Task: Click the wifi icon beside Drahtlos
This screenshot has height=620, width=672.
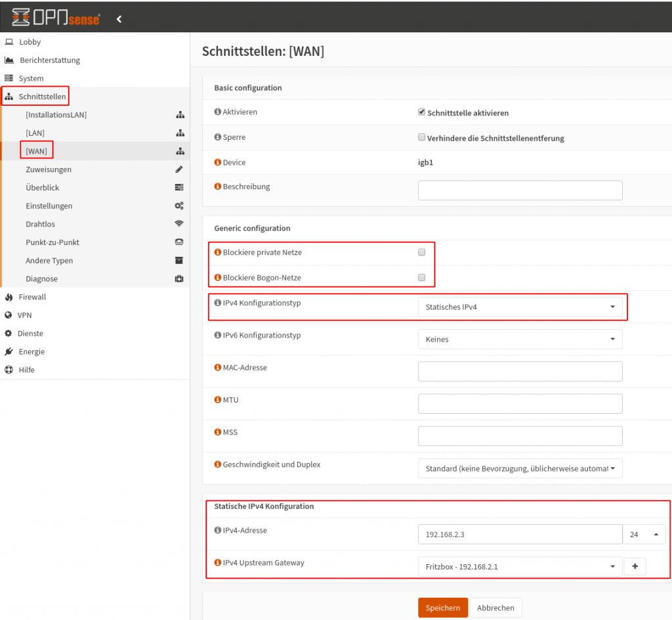Action: click(179, 224)
